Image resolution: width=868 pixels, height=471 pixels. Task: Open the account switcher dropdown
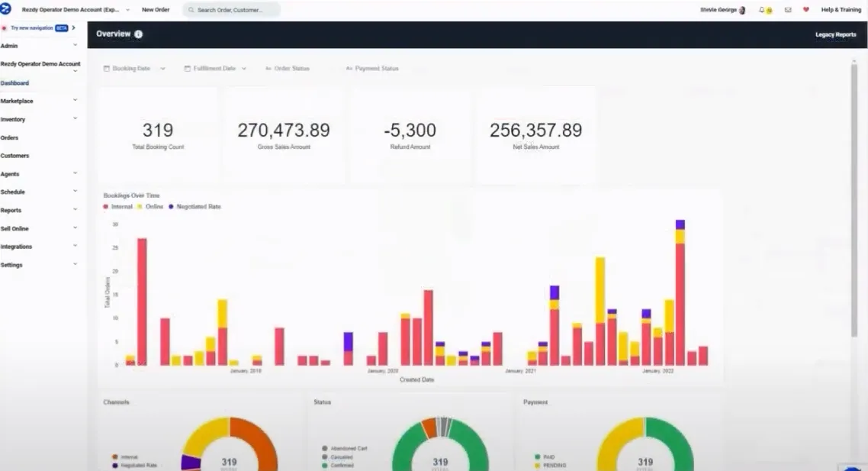point(76,10)
